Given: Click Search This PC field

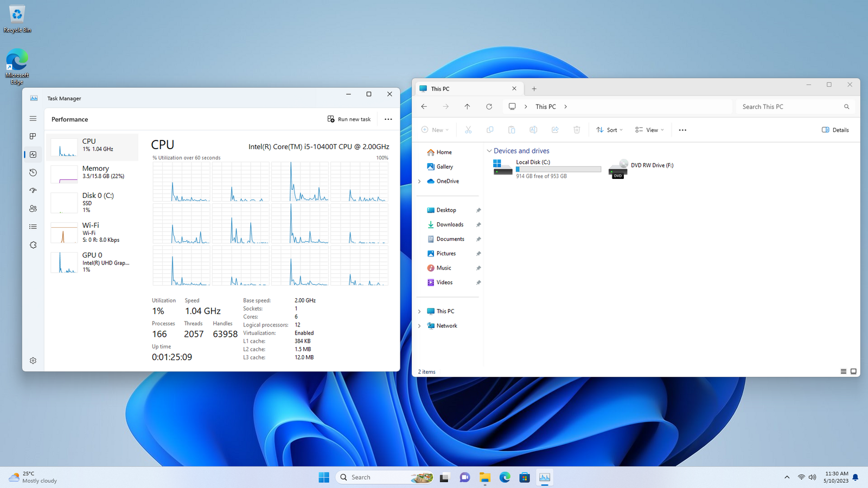Looking at the screenshot, I should coord(795,107).
